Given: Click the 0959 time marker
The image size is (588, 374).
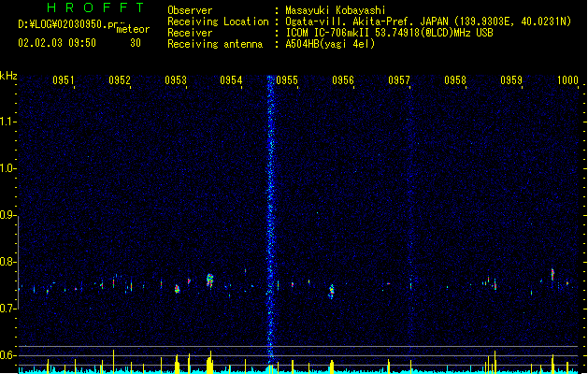Looking at the screenshot, I should tap(510, 80).
